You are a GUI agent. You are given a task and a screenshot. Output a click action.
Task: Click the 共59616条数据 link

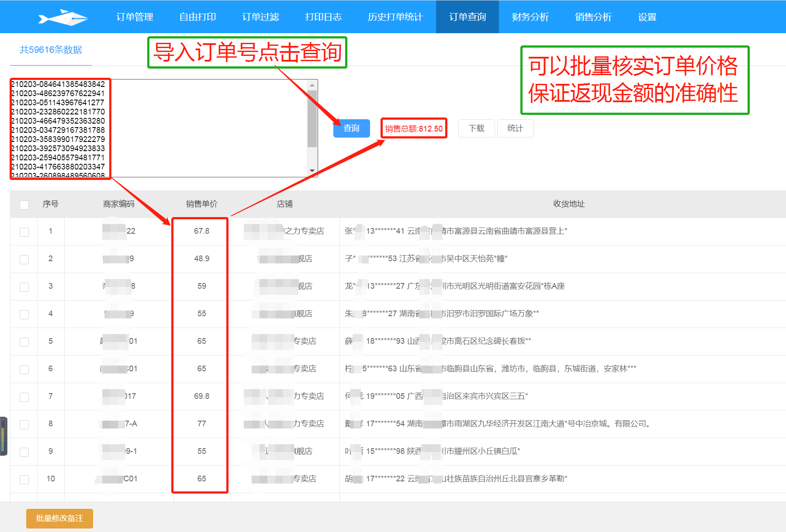point(51,50)
